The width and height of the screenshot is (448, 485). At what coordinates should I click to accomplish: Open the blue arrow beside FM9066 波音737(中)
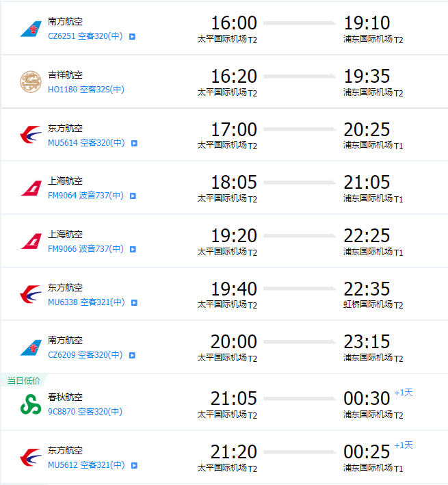coord(133,250)
